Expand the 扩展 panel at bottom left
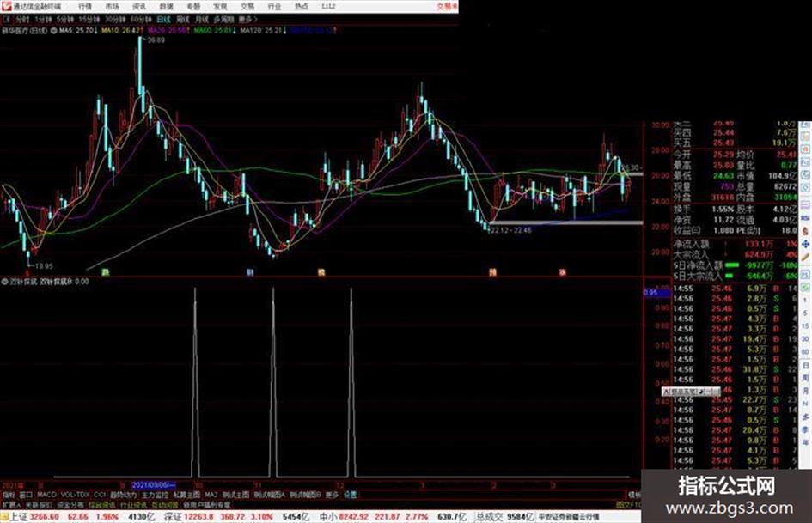Screen dimensions: 812x523 pos(10,505)
